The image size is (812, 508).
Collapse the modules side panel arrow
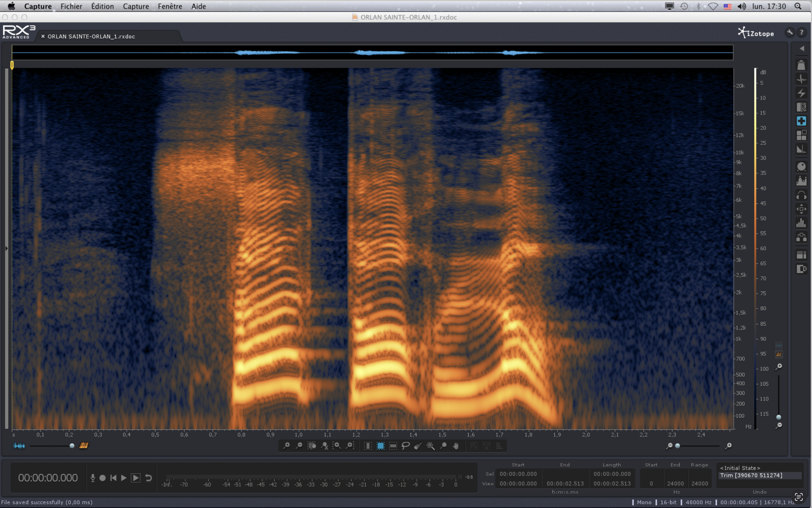[802, 49]
